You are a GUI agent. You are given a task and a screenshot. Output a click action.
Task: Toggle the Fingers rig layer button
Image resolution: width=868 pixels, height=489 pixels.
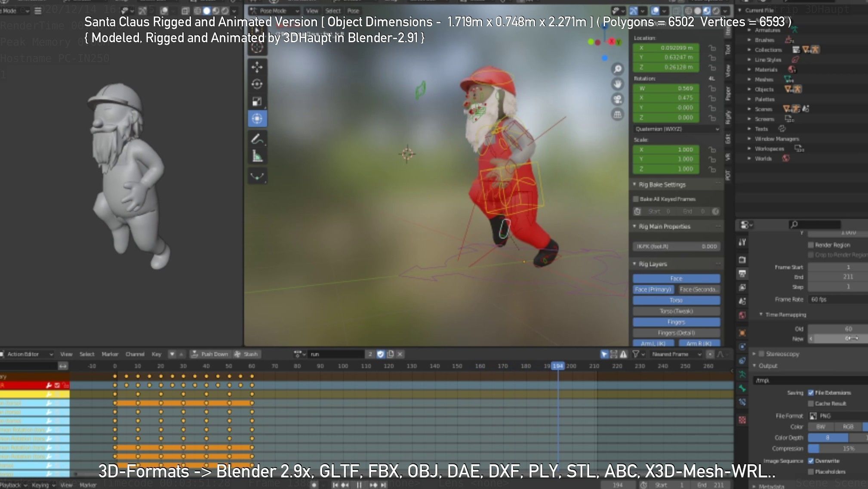click(x=676, y=322)
